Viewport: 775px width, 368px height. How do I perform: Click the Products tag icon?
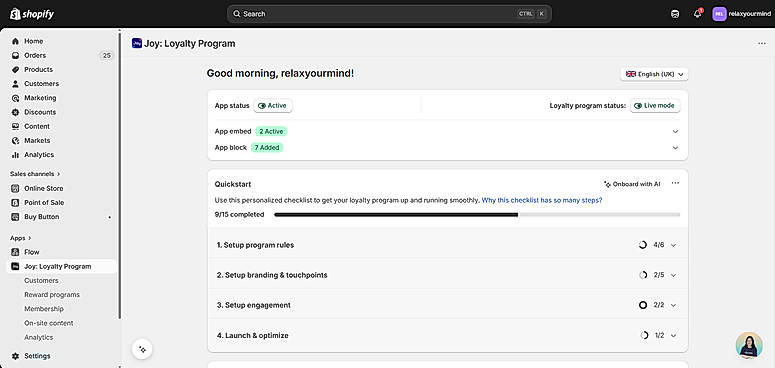pos(15,70)
